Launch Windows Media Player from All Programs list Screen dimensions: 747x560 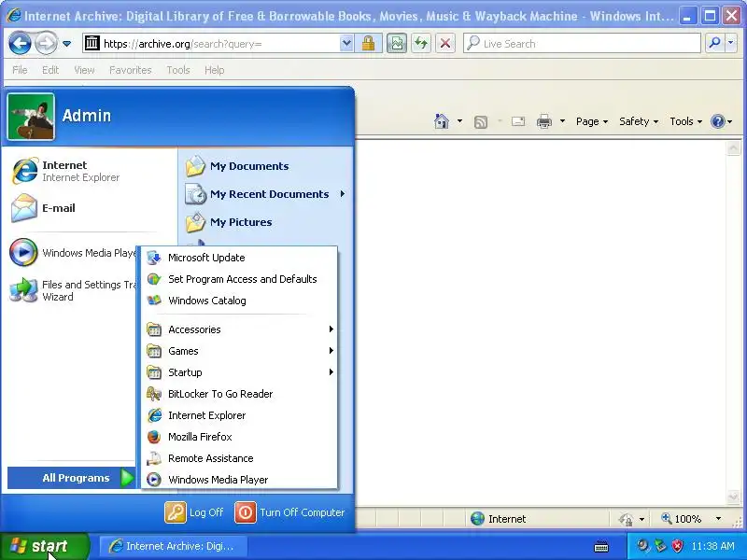(x=240, y=480)
